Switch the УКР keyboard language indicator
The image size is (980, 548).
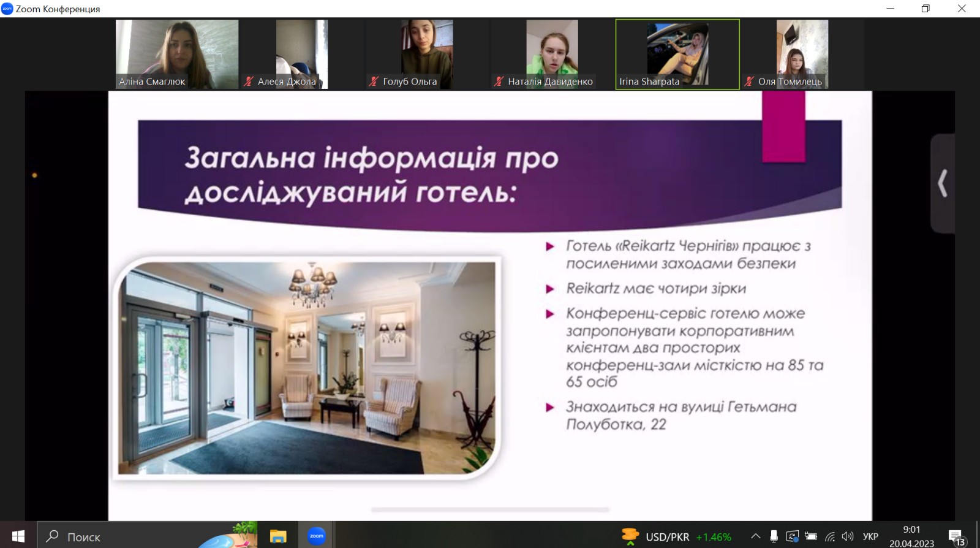click(x=870, y=536)
